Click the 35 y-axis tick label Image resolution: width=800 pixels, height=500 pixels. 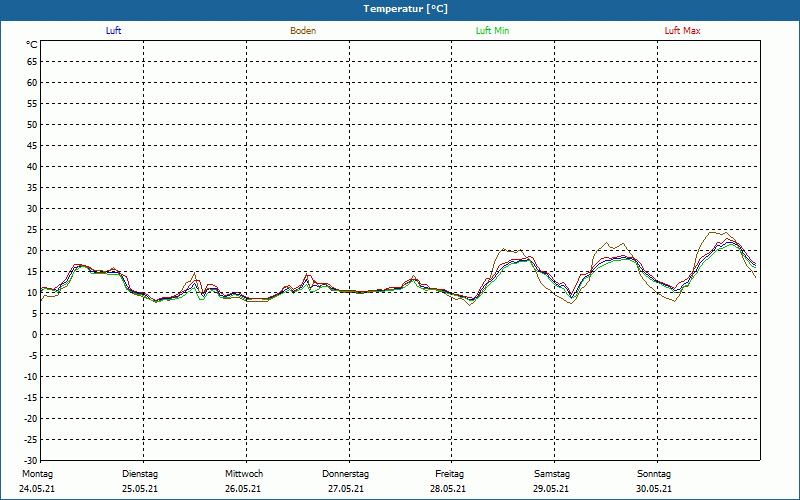[32, 188]
